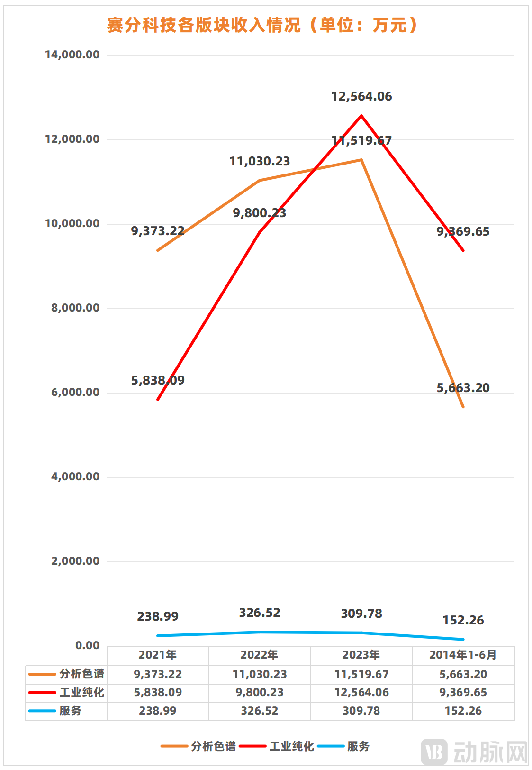This screenshot has width=532, height=770.
Task: Click the 326.52 label above blue line
Action: point(260,613)
